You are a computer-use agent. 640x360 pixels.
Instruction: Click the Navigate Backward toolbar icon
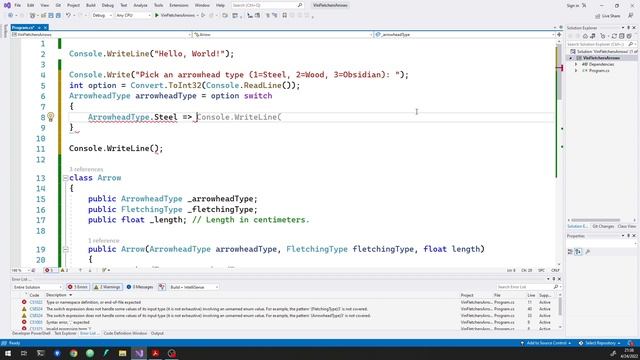pyautogui.click(x=10, y=15)
